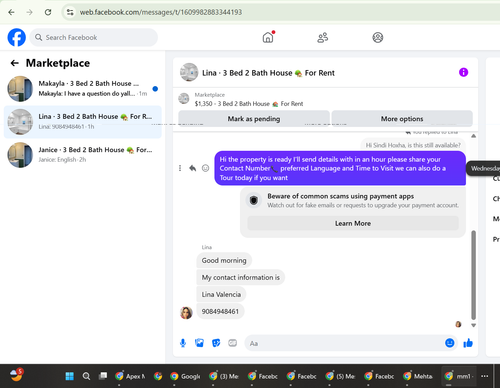
Task: Click the browser address bar URL
Action: coord(161,12)
